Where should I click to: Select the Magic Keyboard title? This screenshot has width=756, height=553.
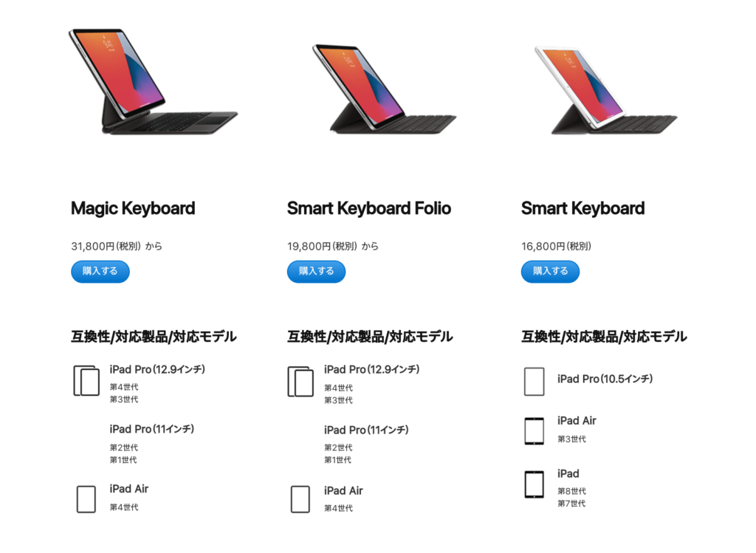tap(133, 208)
